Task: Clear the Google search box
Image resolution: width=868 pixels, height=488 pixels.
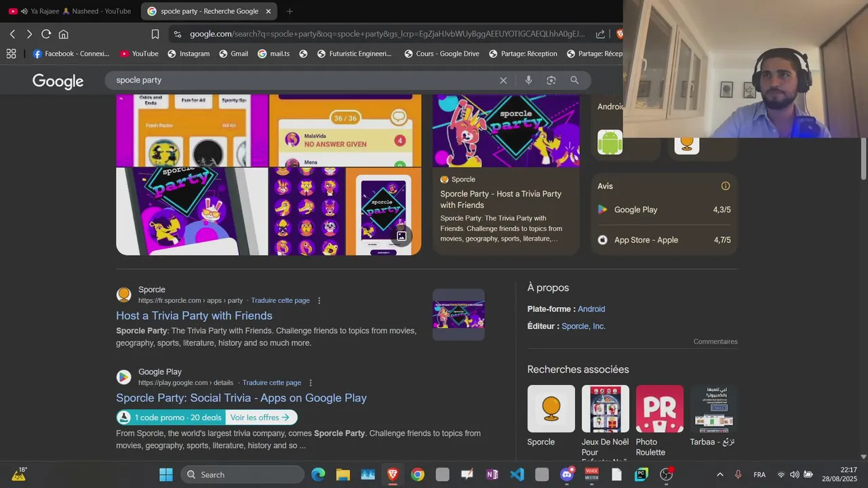Action: point(503,80)
